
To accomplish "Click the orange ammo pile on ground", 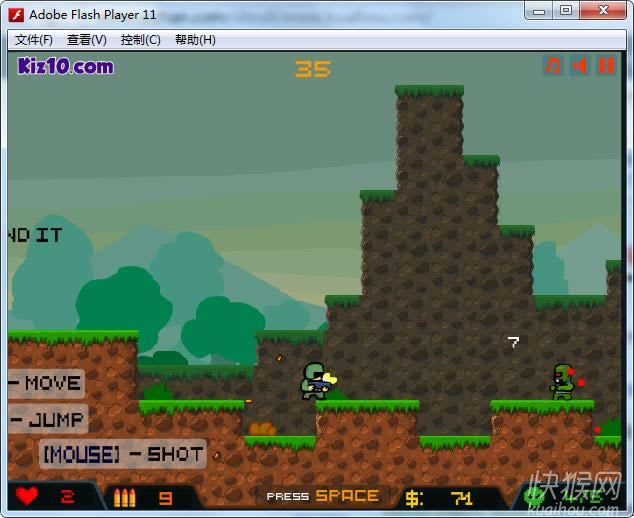I will (x=262, y=429).
